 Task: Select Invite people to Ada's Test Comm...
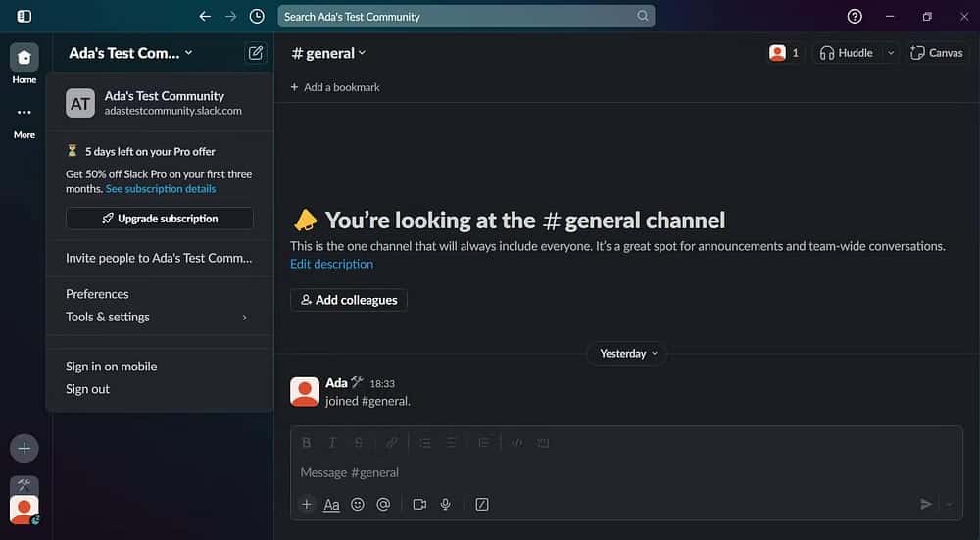160,258
